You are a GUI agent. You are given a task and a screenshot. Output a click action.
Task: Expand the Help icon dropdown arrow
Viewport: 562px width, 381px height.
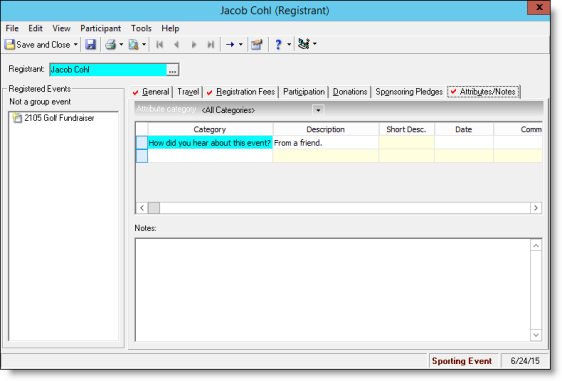tap(289, 44)
